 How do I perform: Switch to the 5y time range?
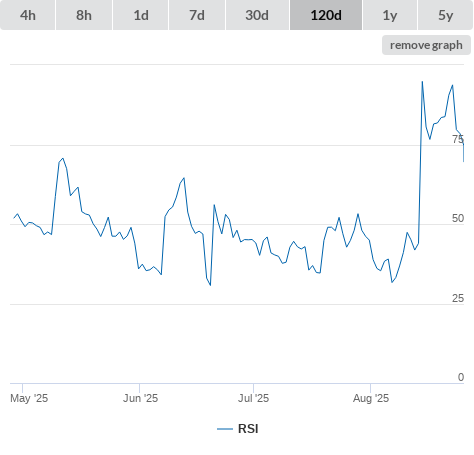point(445,15)
